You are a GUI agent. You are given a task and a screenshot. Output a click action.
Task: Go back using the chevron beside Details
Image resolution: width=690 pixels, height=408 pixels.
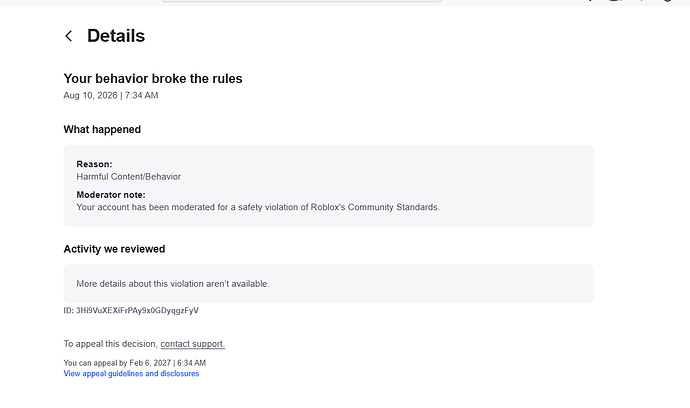[x=69, y=36]
